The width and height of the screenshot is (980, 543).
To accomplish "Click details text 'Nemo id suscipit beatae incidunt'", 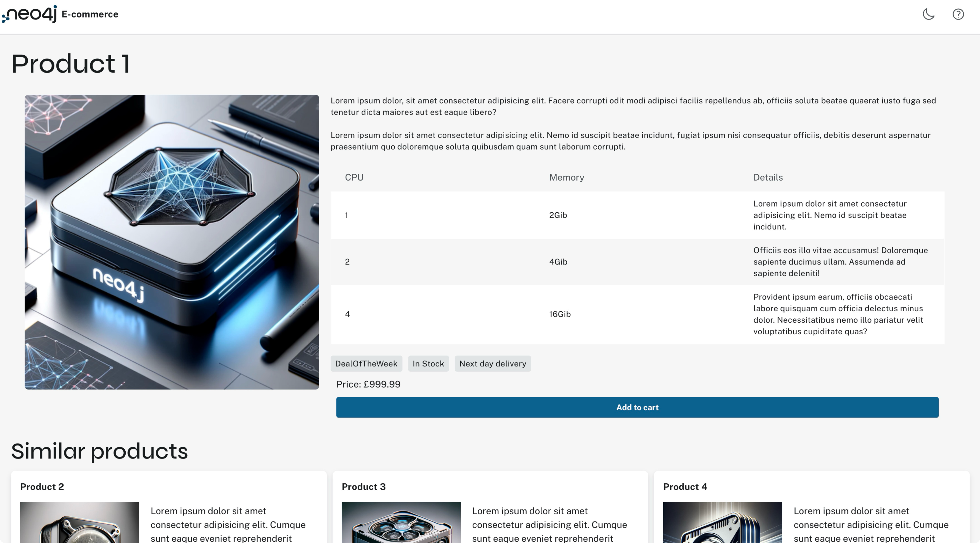I will [830, 215].
